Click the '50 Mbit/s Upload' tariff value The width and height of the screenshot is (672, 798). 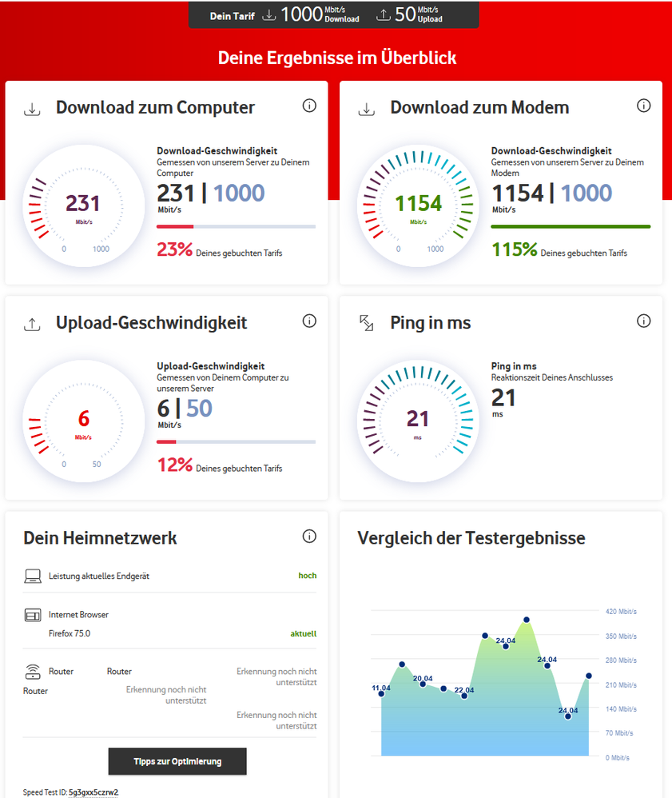pyautogui.click(x=419, y=14)
